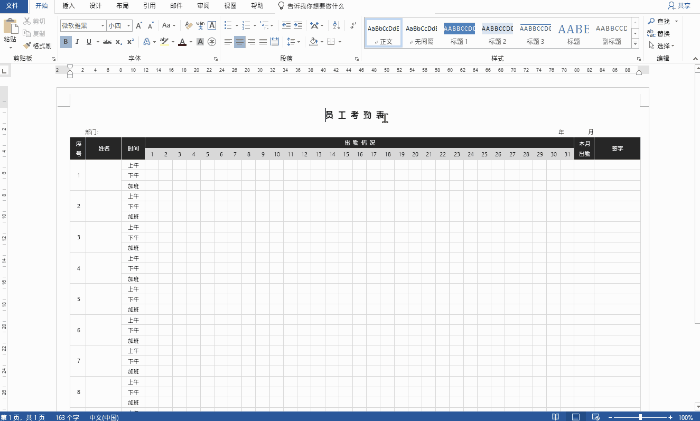Expand the Styles gallery More arrow
The image size is (700, 421).
[635, 44]
